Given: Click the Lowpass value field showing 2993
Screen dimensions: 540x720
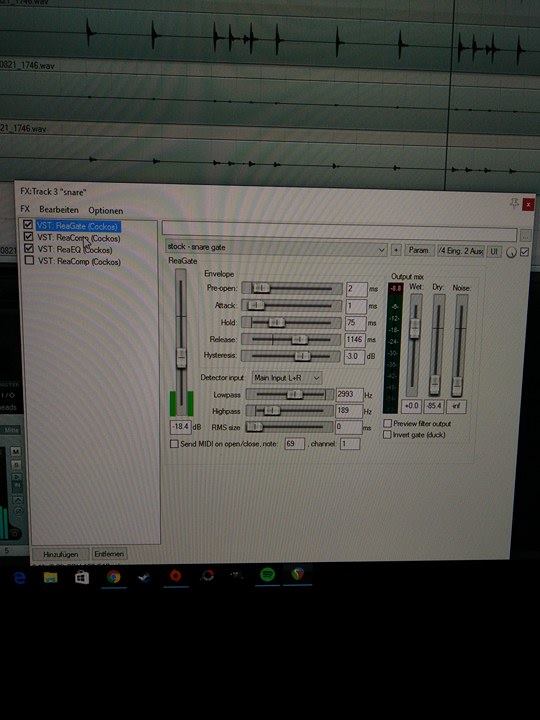Looking at the screenshot, I should [349, 394].
